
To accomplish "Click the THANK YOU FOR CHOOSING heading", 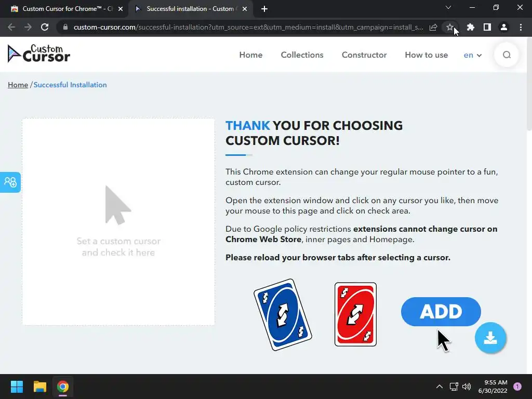I will [x=314, y=133].
